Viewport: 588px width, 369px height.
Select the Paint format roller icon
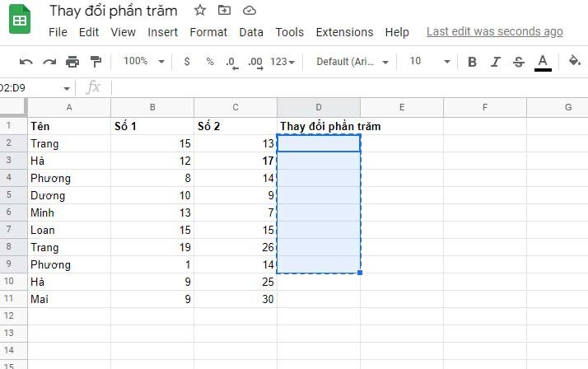(96, 62)
